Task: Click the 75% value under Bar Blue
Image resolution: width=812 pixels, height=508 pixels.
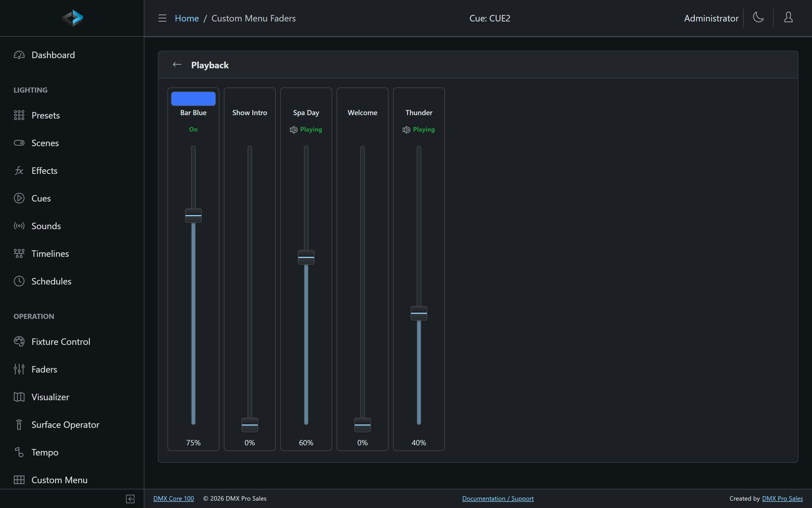Action: [193, 443]
